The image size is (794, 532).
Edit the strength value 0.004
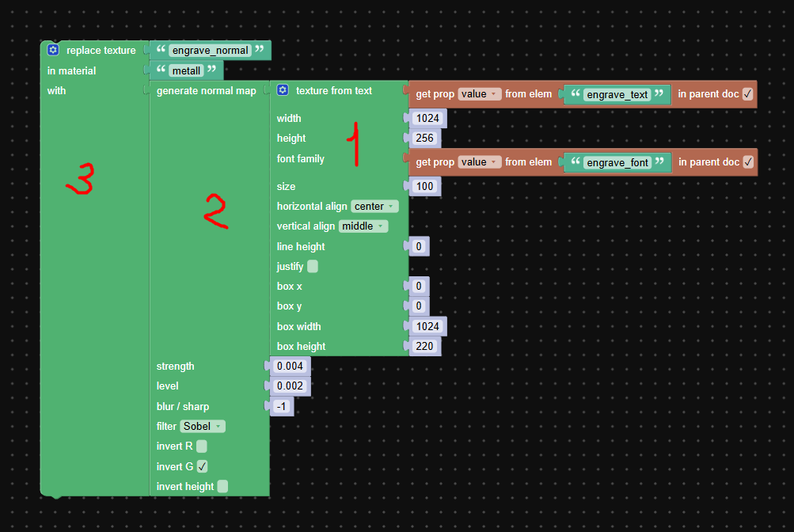290,366
